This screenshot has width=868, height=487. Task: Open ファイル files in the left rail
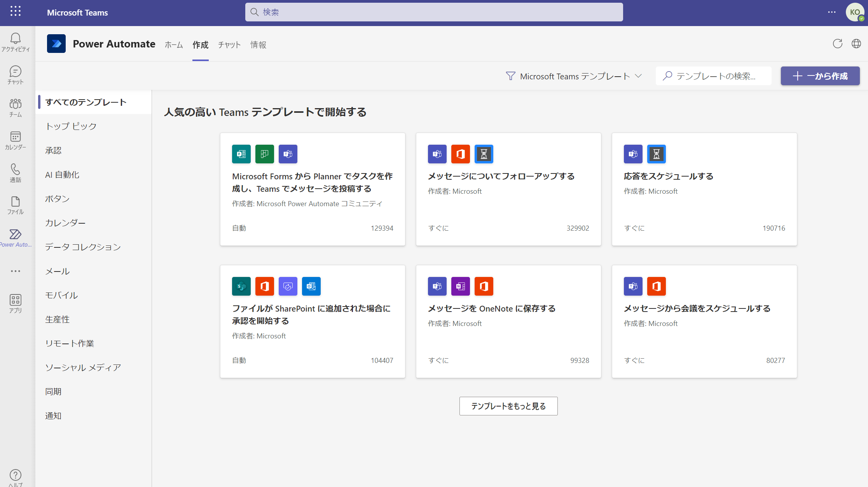click(16, 205)
